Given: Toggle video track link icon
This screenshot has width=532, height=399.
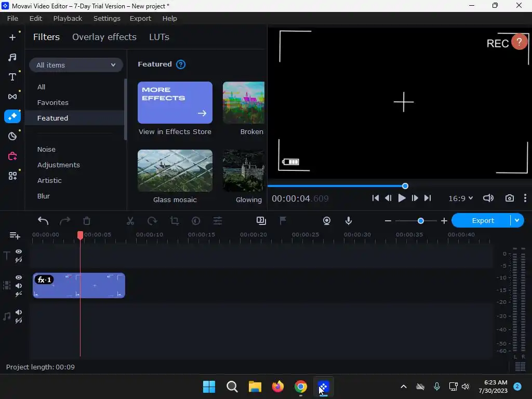Looking at the screenshot, I should point(19,294).
